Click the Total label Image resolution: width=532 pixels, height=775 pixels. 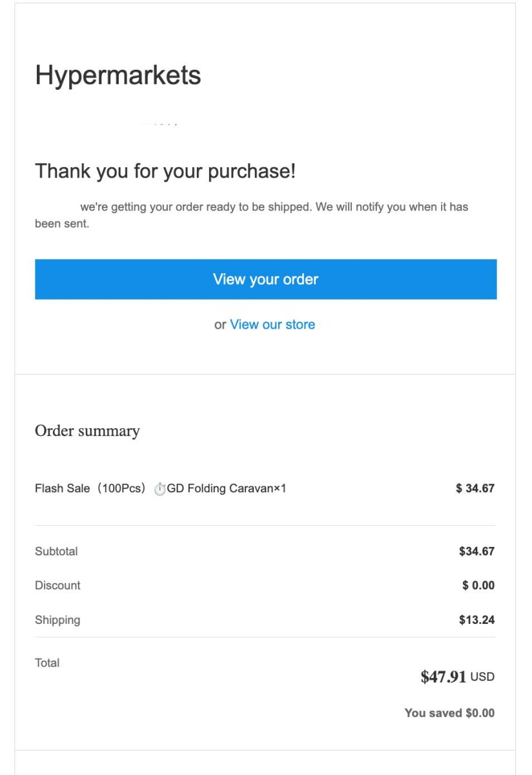(47, 663)
